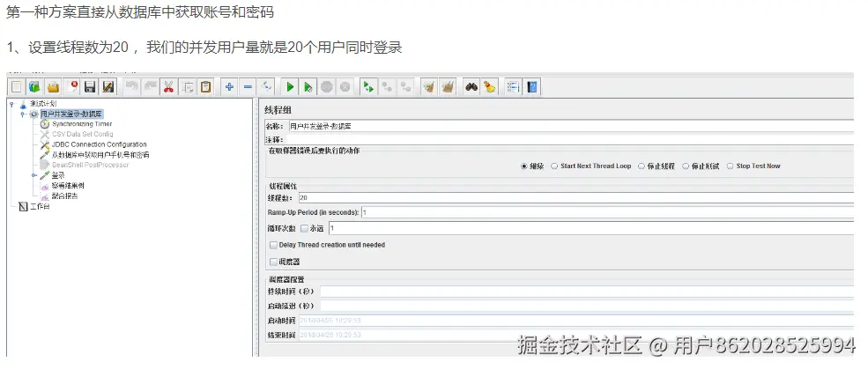The width and height of the screenshot is (868, 369).
Task: Open the Function helper dialog icon
Action: [513, 87]
